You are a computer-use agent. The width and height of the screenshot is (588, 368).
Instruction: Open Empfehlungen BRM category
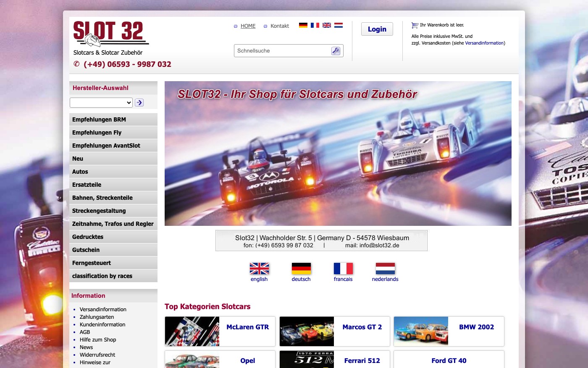[113, 119]
